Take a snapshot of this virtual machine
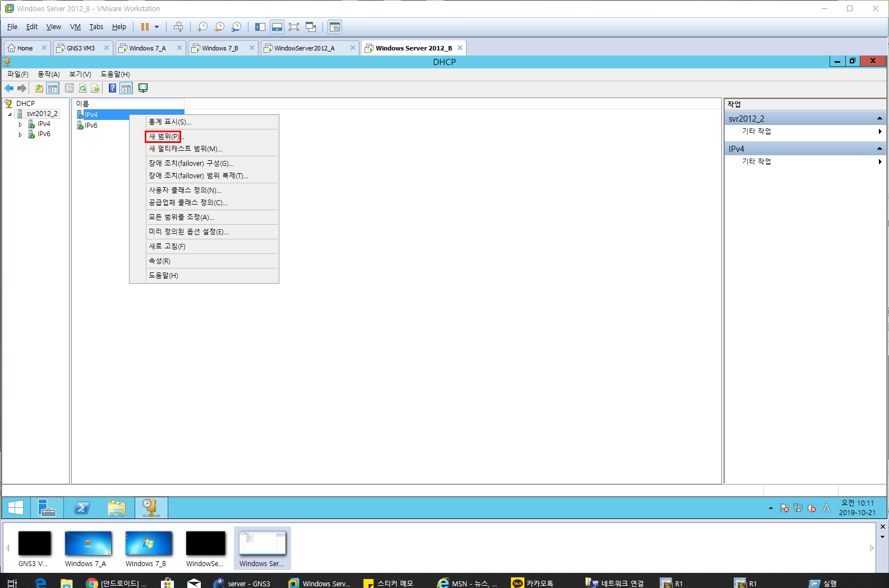Image resolution: width=889 pixels, height=588 pixels. point(202,27)
